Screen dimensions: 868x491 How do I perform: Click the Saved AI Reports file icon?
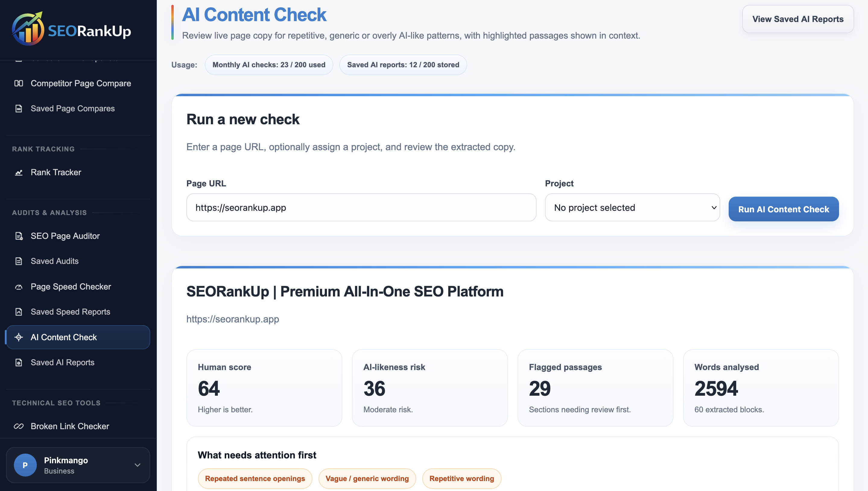[18, 363]
